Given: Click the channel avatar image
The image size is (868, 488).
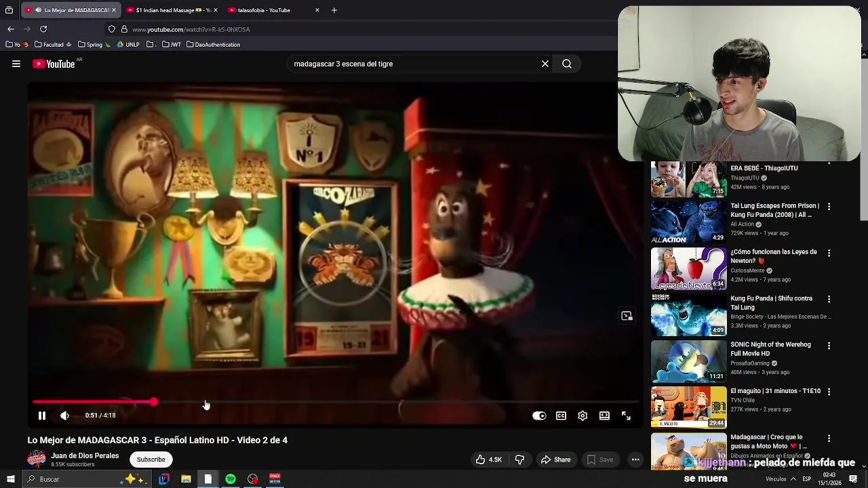Looking at the screenshot, I should tap(37, 460).
